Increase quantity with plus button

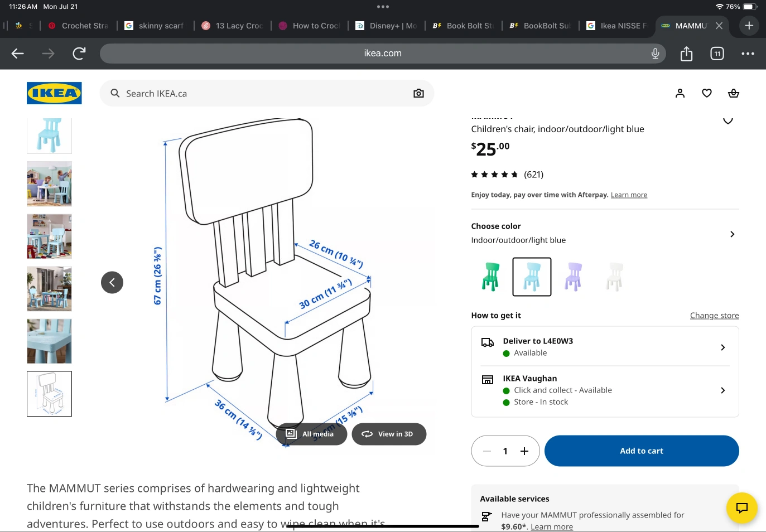pyautogui.click(x=524, y=451)
